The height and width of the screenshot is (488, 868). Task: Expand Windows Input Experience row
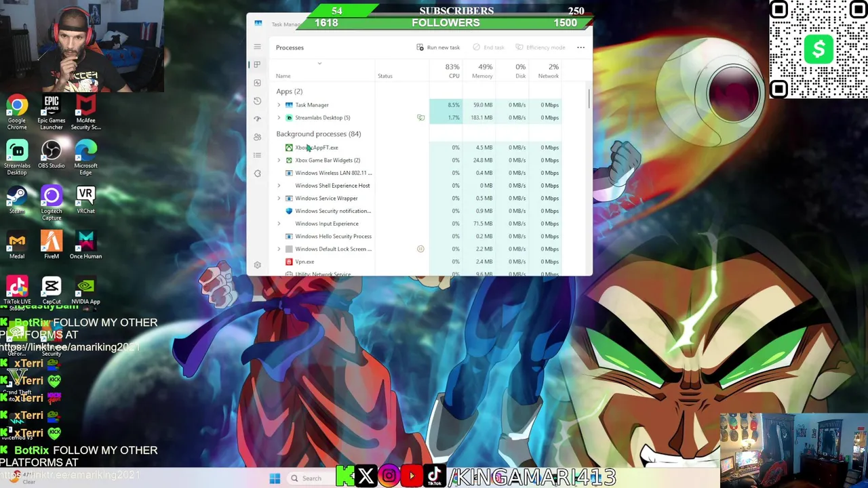point(279,224)
